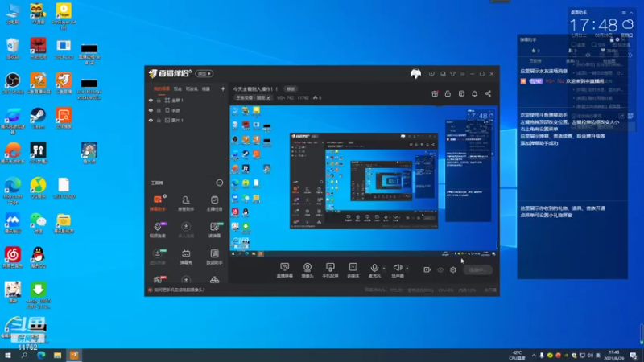
Task: Lock the 手游 source
Action: pos(159,110)
